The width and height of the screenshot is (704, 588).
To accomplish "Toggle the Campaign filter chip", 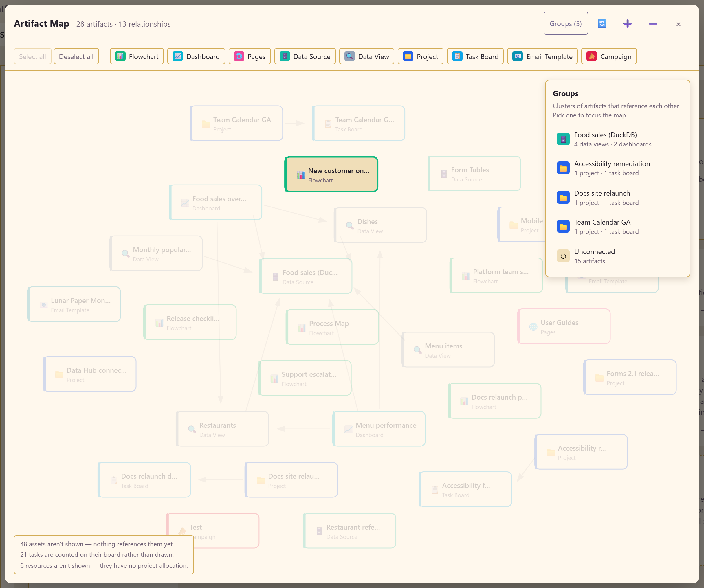I will click(609, 56).
